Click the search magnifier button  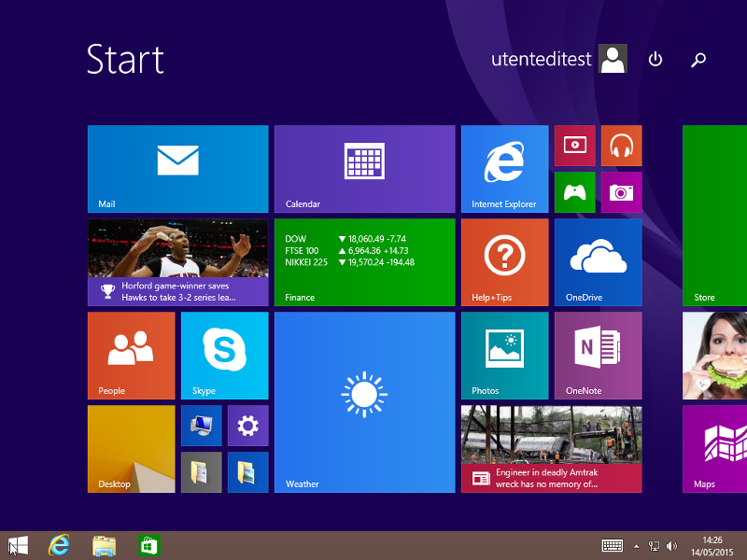[698, 59]
